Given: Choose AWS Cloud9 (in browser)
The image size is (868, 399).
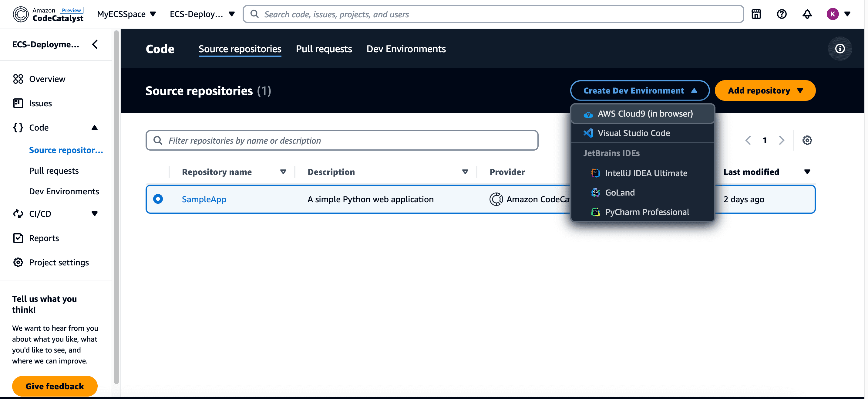Looking at the screenshot, I should click(x=643, y=114).
